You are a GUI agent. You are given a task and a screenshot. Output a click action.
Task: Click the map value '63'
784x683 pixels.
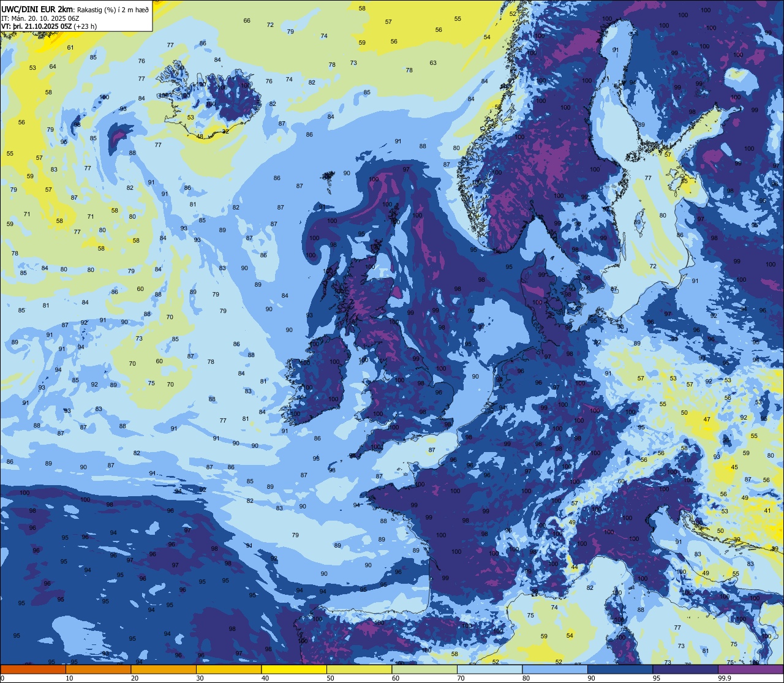(433, 63)
